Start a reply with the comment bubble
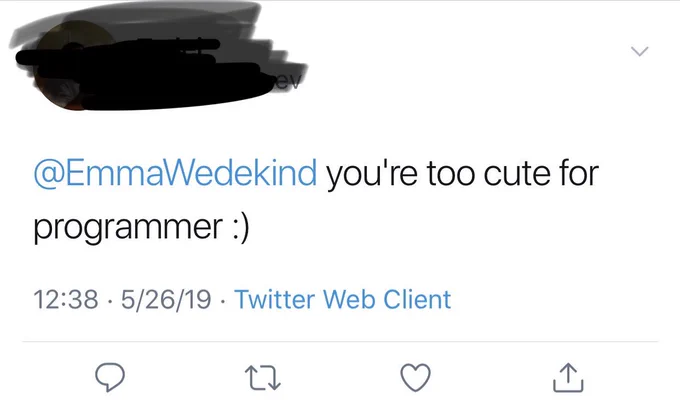The height and width of the screenshot is (410, 680). click(110, 377)
